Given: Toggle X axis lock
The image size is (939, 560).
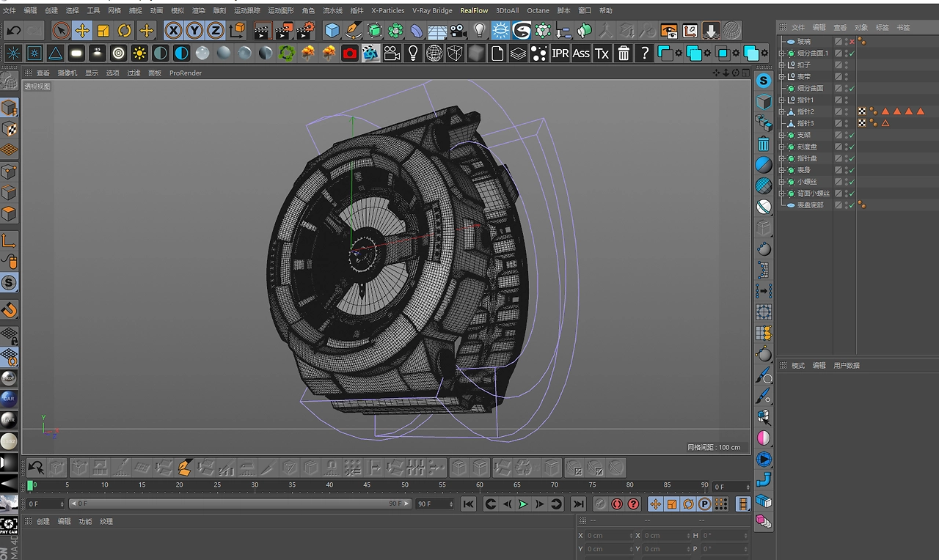Looking at the screenshot, I should click(x=173, y=30).
